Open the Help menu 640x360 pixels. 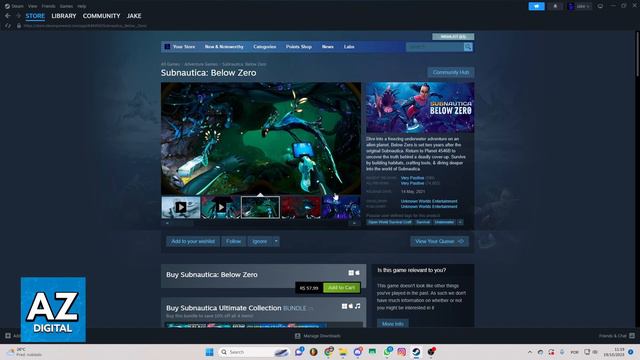pyautogui.click(x=82, y=6)
